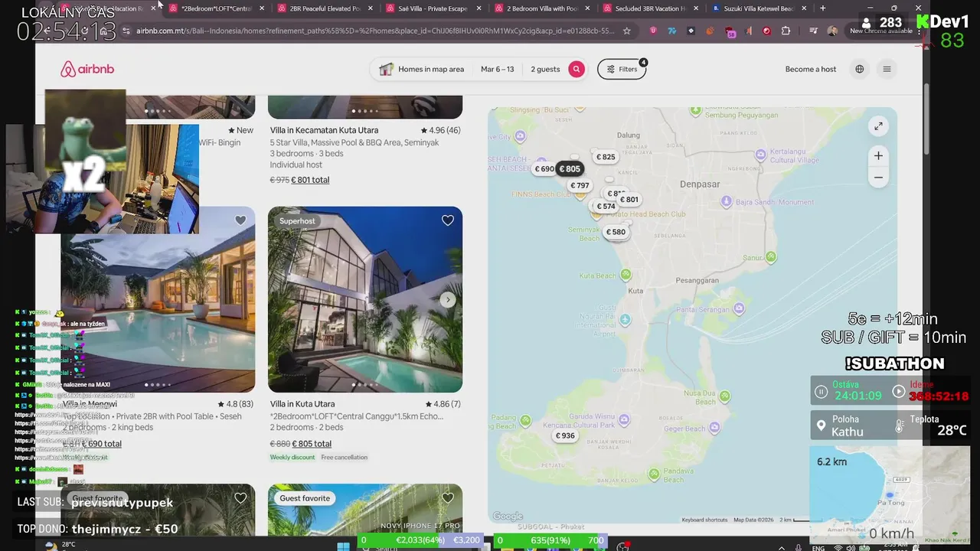The width and height of the screenshot is (980, 551).
Task: Click the Nusa Dua Beach marker
Action: (724, 396)
